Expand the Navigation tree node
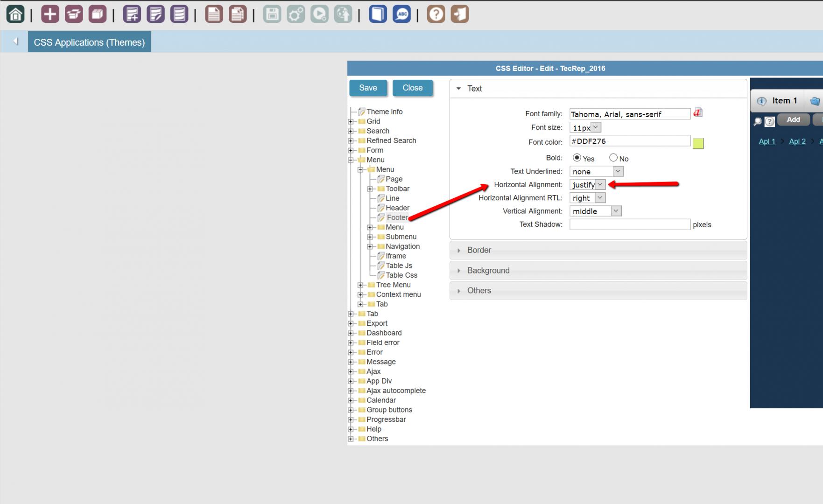The height and width of the screenshot is (504, 823). pos(370,246)
